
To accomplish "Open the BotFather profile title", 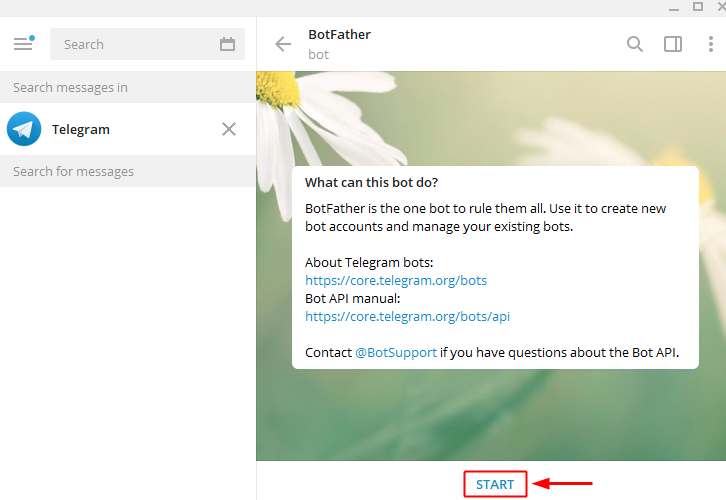I will tap(339, 35).
